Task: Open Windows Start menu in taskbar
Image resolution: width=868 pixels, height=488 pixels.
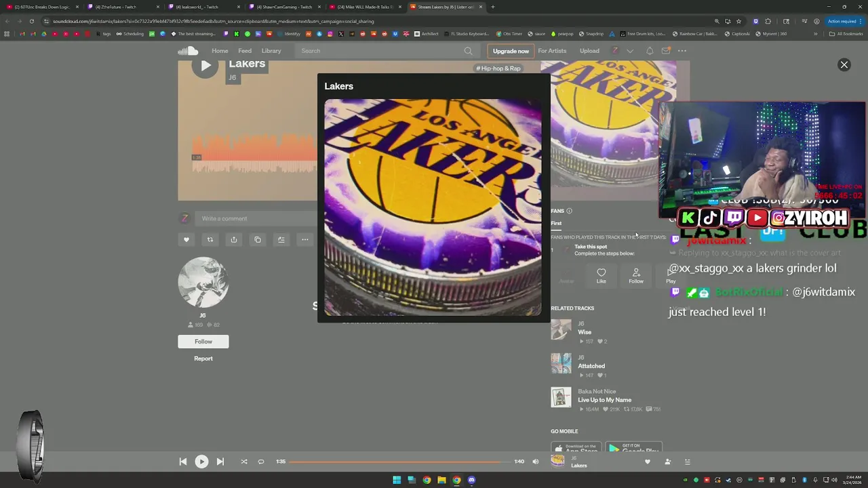Action: [397, 480]
